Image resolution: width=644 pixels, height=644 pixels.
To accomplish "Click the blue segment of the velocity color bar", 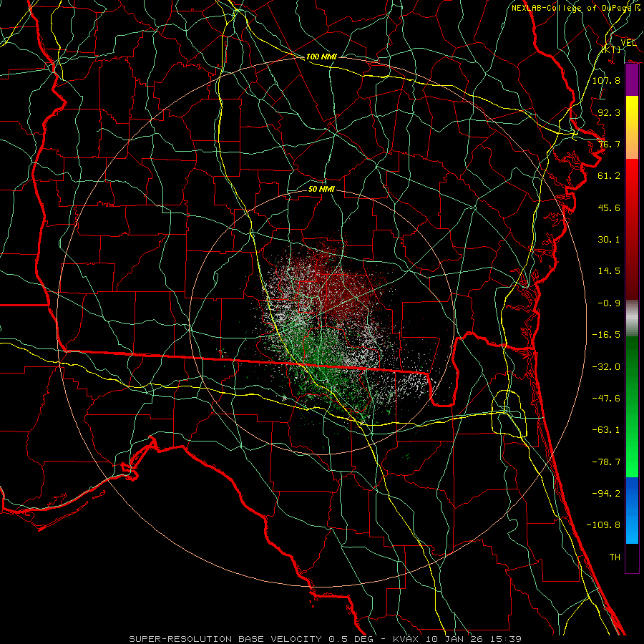I will click(x=632, y=510).
